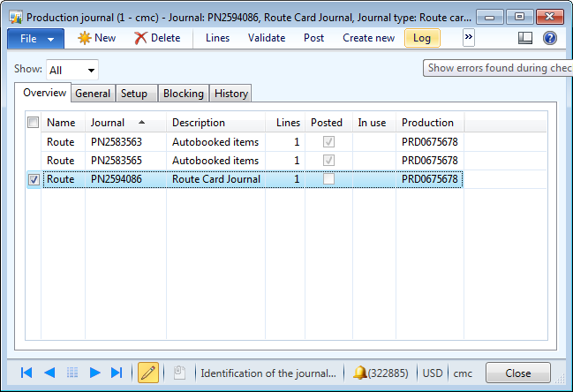Click PRD0675678 production cell in PN2583563 row

pyautogui.click(x=430, y=142)
